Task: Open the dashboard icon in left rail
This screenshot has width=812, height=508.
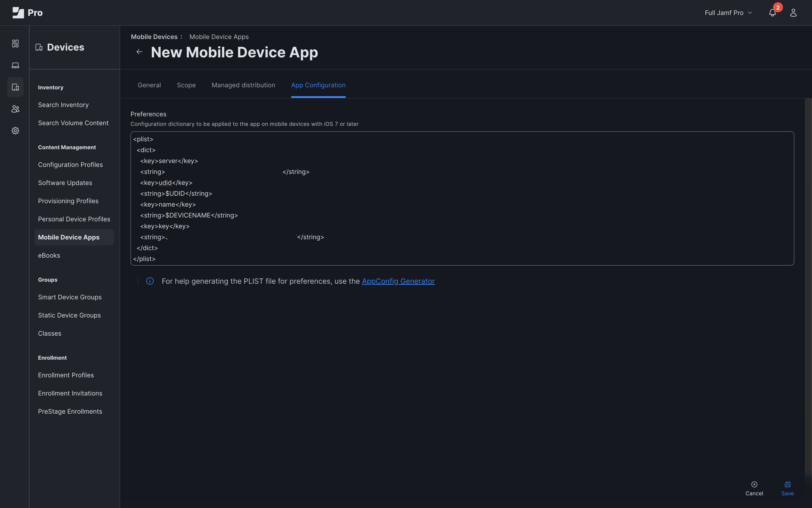Action: [x=15, y=44]
